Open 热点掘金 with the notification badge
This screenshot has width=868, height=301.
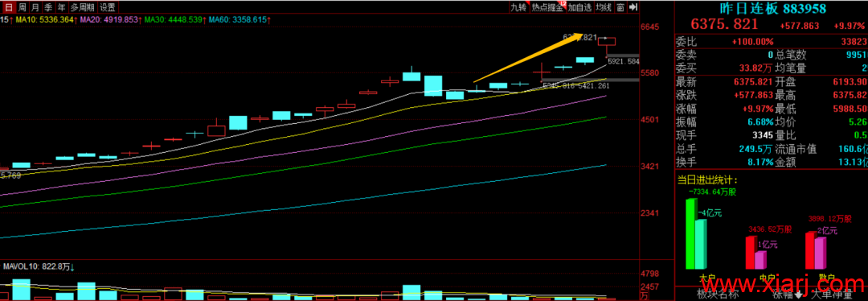click(x=548, y=7)
